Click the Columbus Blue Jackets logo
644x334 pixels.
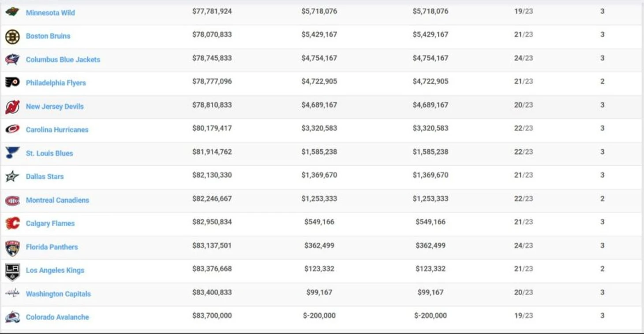[12, 59]
